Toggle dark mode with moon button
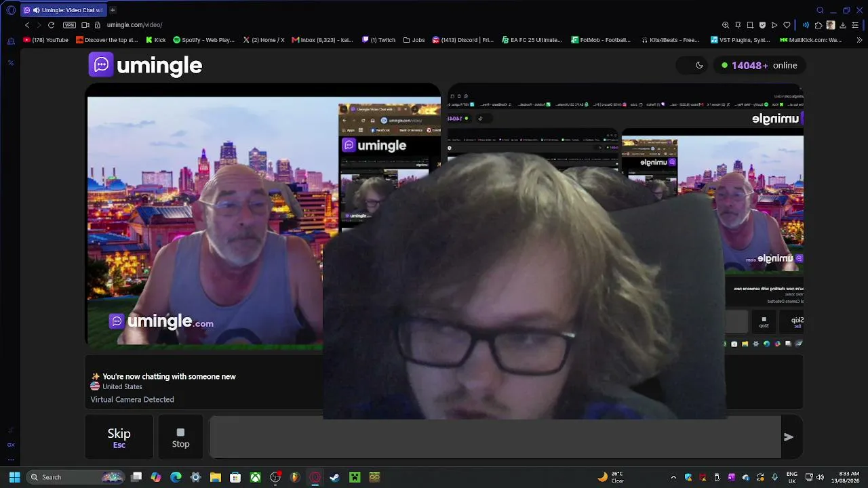The image size is (868, 488). (x=699, y=65)
